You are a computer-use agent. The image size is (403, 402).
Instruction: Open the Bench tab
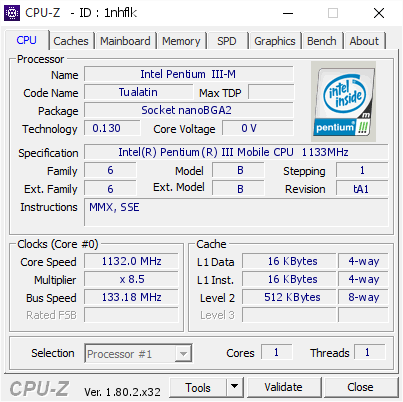(x=322, y=41)
